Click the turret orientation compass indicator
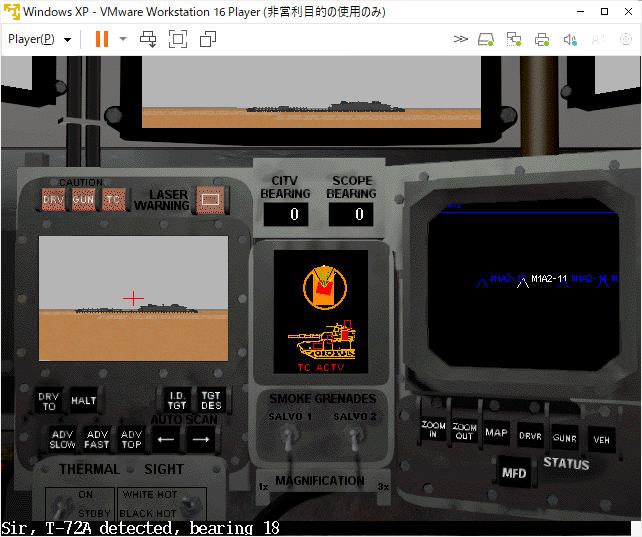The image size is (642, 537). point(325,287)
